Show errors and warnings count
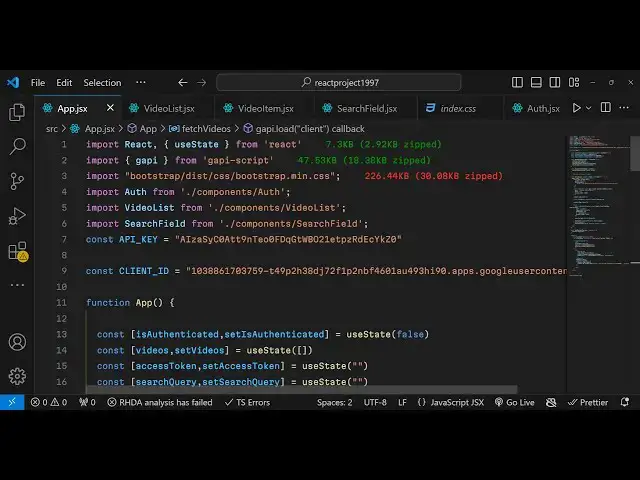The width and height of the screenshot is (640, 480). click(x=49, y=402)
